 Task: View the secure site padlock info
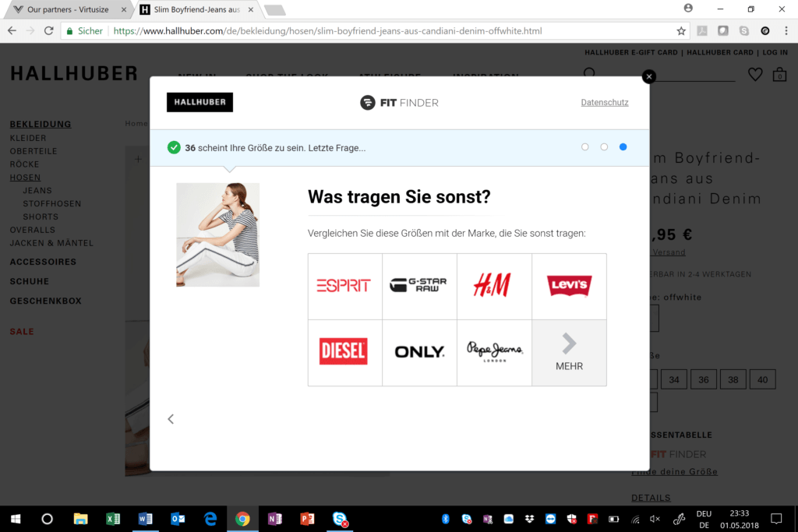pyautogui.click(x=69, y=31)
